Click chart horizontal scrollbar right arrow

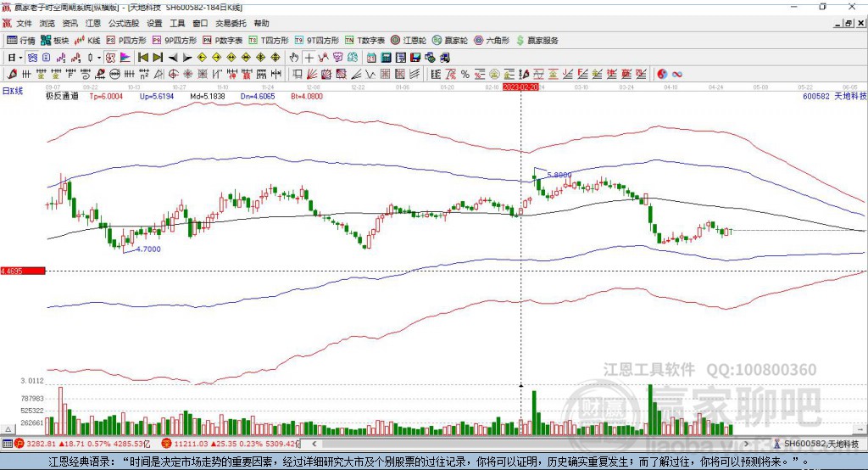coord(746,444)
